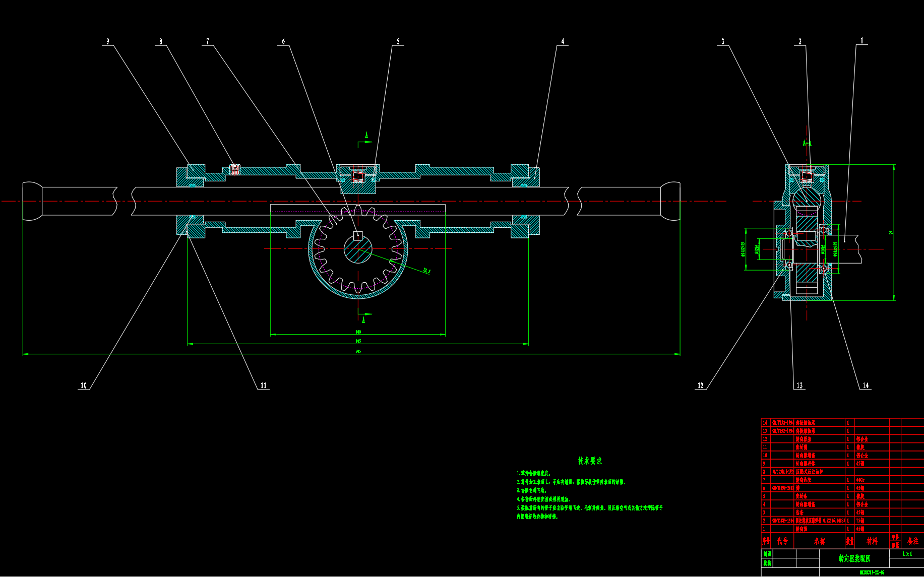Image resolution: width=924 pixels, height=577 pixels.
Task: Click part callout number 9
Action: click(x=107, y=41)
